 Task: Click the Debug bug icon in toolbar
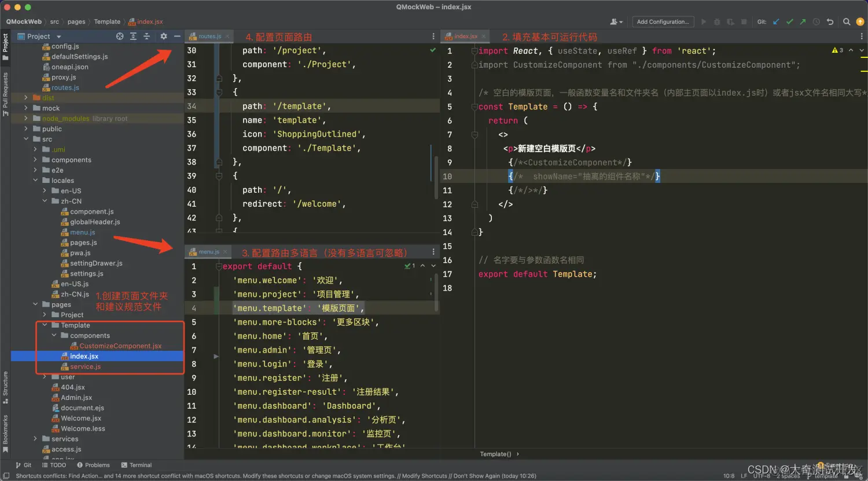pyautogui.click(x=717, y=22)
